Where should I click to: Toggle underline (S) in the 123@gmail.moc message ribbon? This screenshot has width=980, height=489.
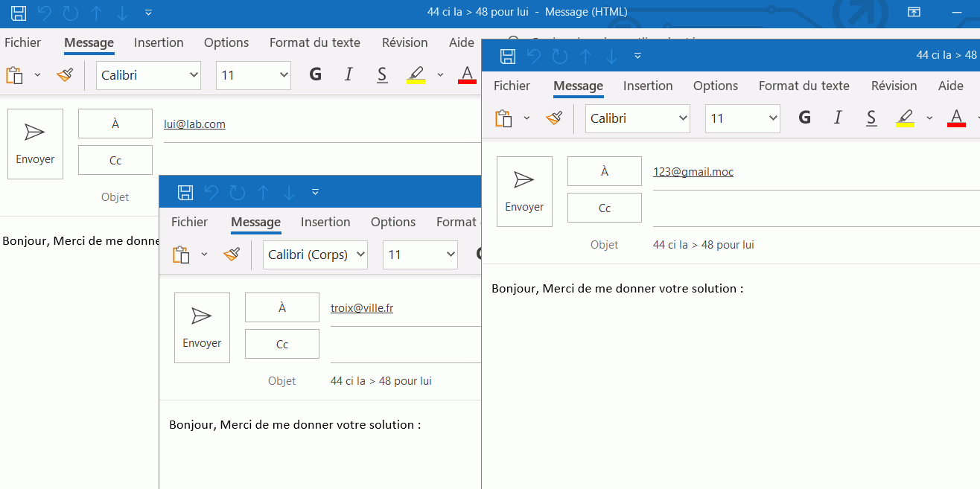871,118
